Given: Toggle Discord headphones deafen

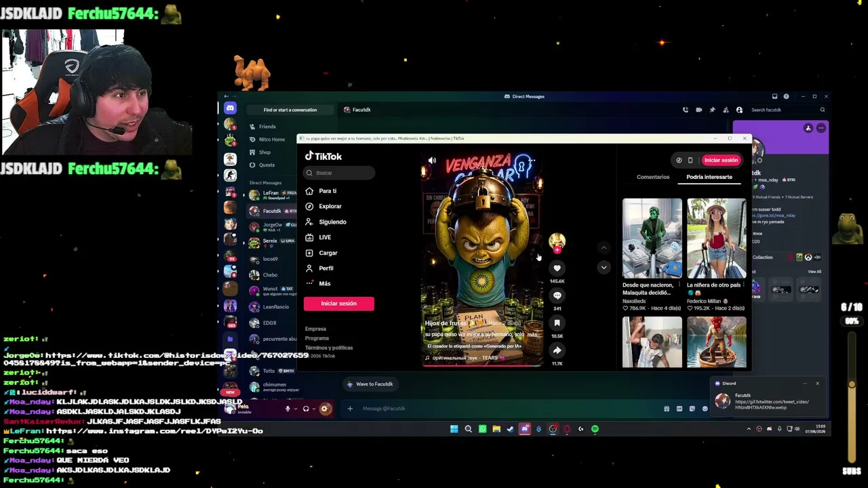Looking at the screenshot, I should 306,408.
